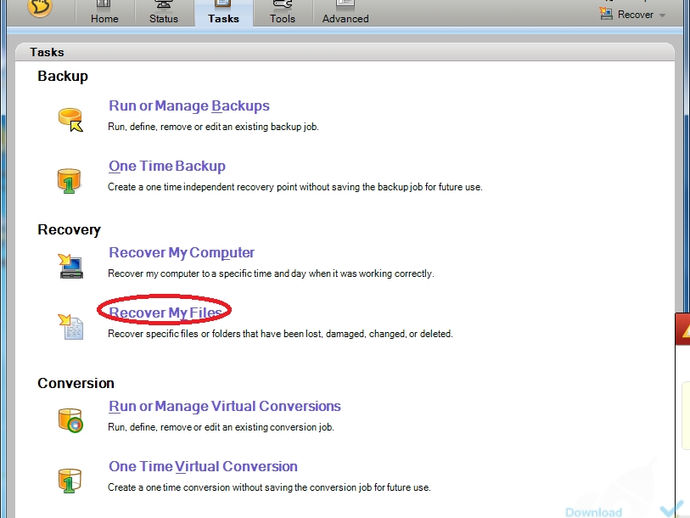The image size is (690, 518).
Task: Click the Recover My Files document icon
Action: [70, 327]
